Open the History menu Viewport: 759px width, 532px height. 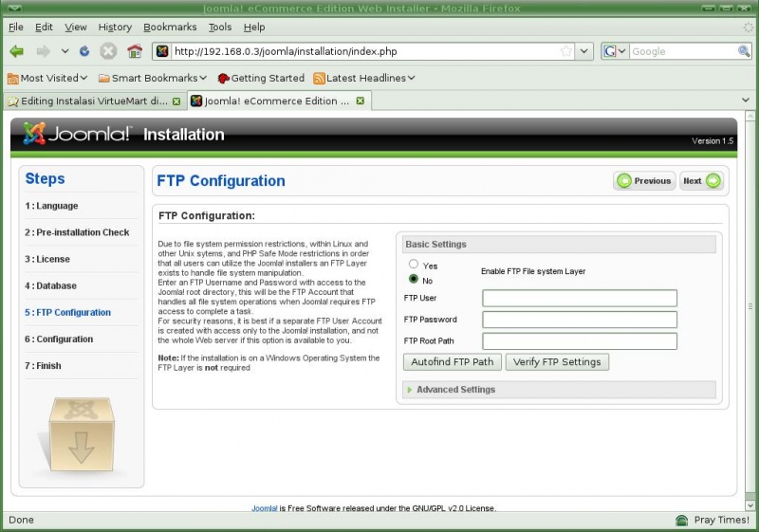[x=115, y=28]
